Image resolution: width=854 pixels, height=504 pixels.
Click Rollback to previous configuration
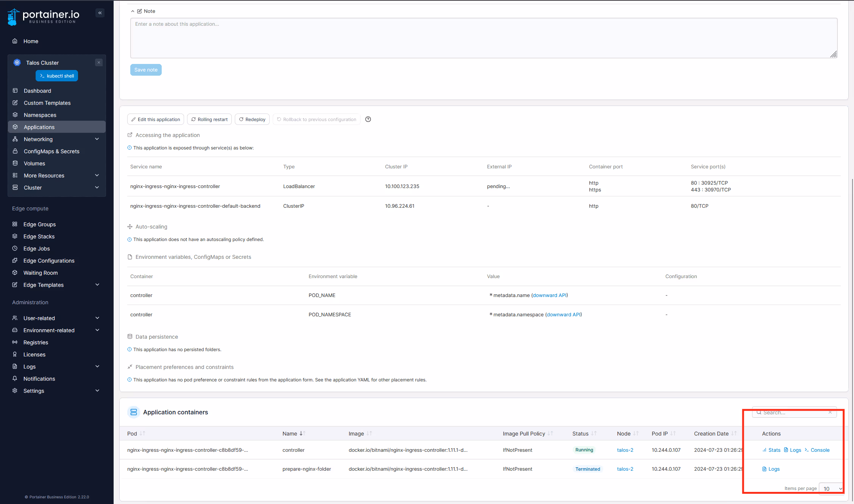point(317,119)
